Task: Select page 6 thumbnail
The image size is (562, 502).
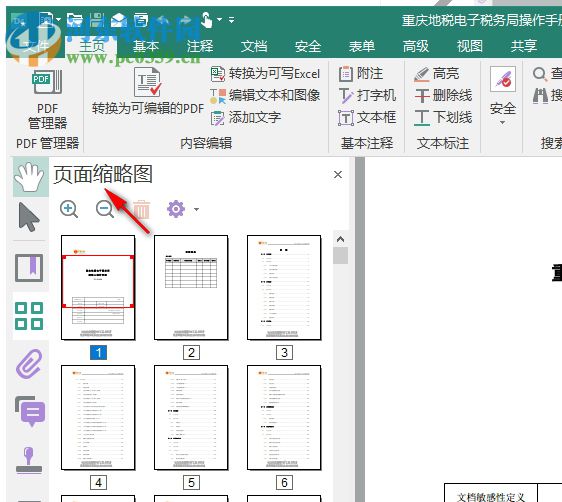Action: (x=284, y=417)
